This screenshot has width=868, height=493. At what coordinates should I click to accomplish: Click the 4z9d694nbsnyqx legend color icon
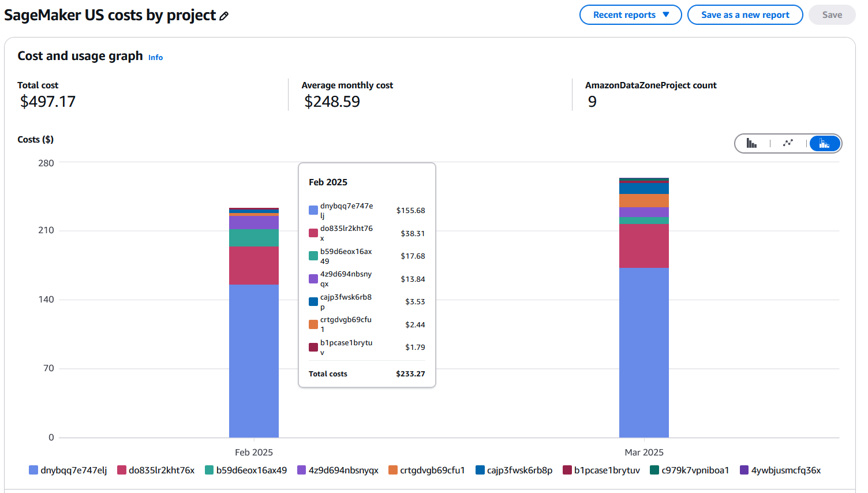coord(301,470)
